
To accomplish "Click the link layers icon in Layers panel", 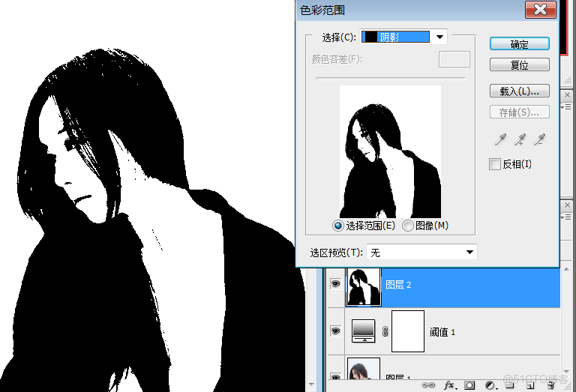I will click(x=428, y=385).
